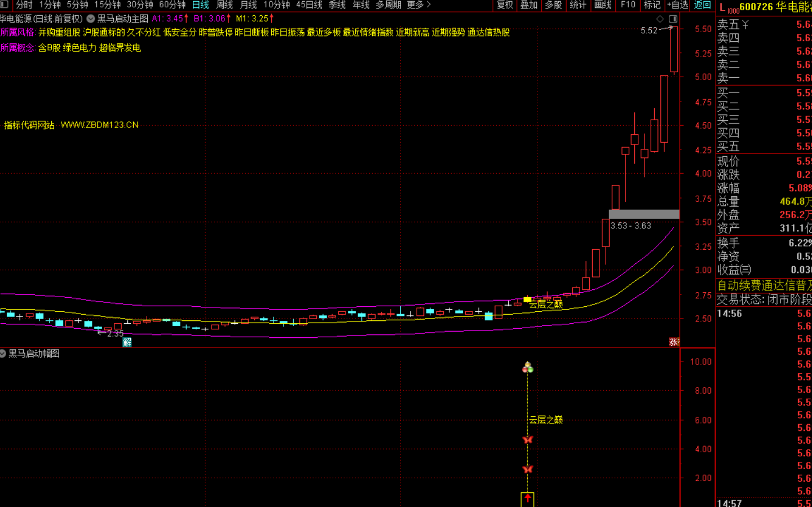The width and height of the screenshot is (812, 507).
Task: Click the lower red butterfly signal icon
Action: click(x=527, y=469)
